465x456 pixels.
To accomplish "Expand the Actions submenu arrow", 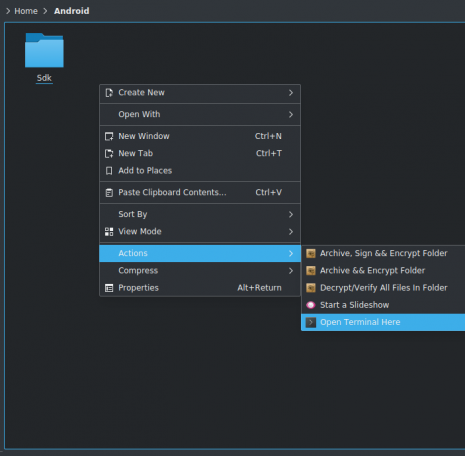I will (x=291, y=253).
